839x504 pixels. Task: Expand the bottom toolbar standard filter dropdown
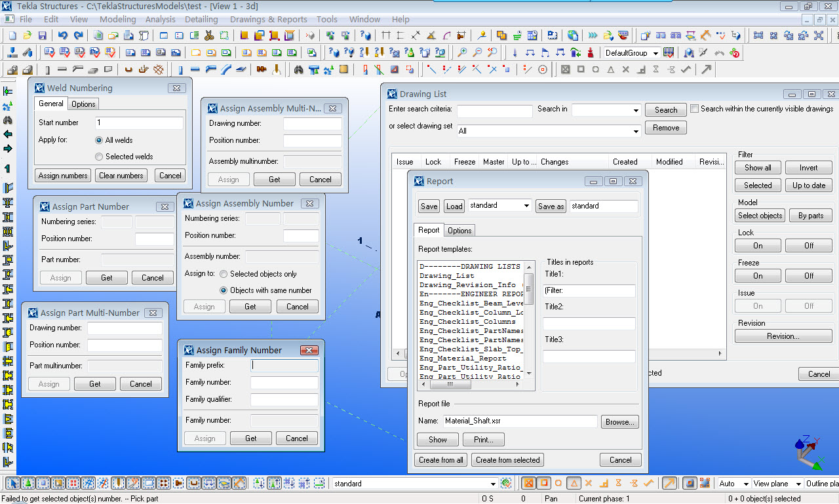click(493, 484)
